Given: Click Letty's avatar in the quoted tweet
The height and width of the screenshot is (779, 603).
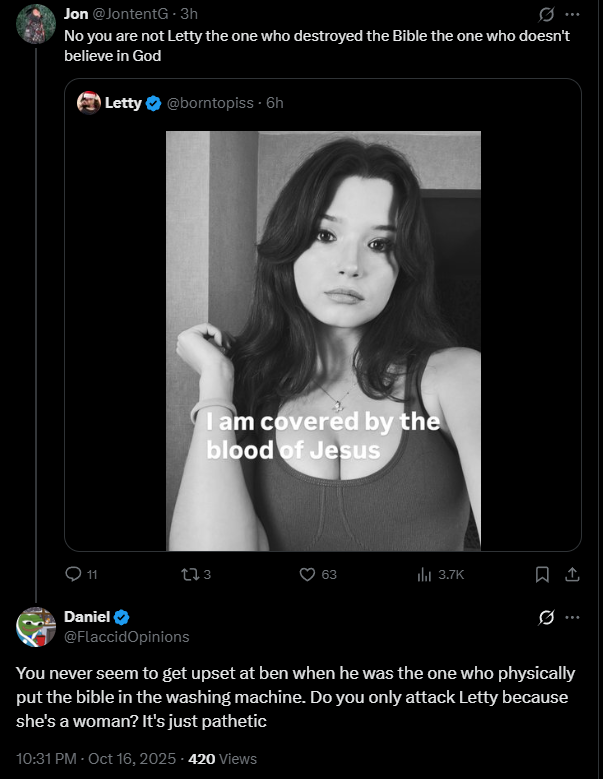Looking at the screenshot, I should [x=90, y=102].
